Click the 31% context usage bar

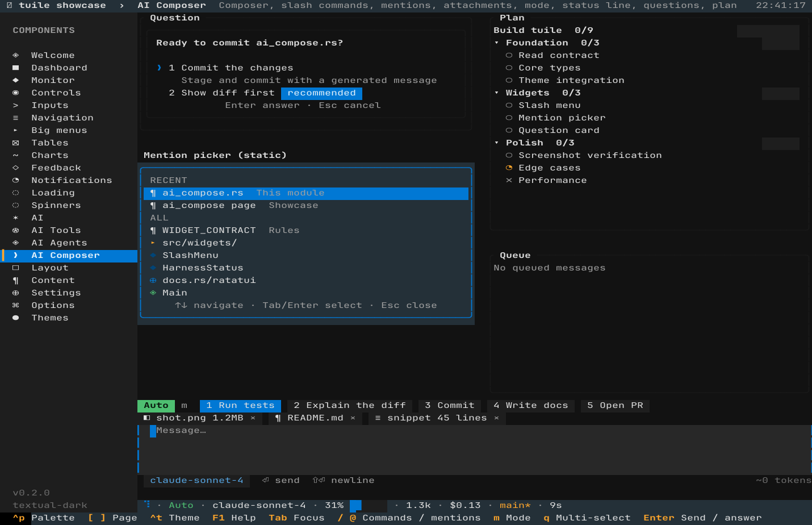click(x=368, y=505)
